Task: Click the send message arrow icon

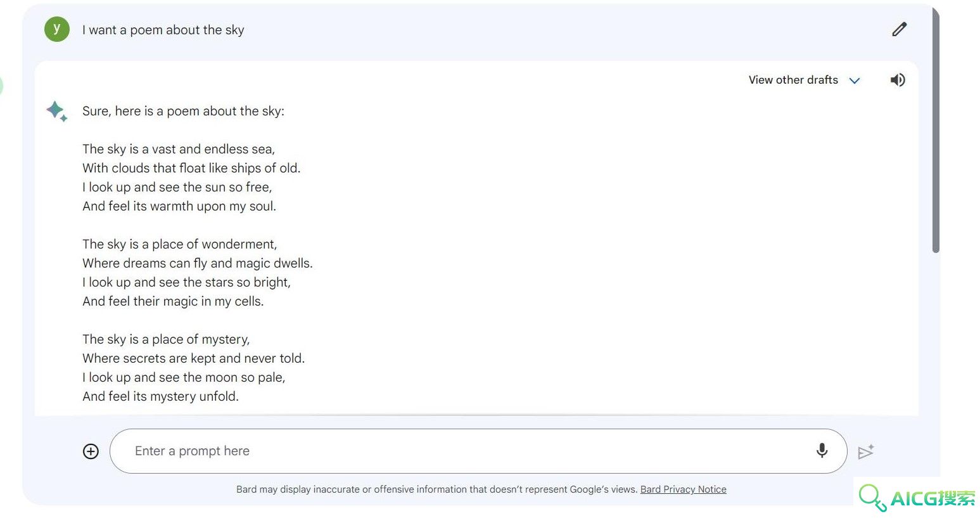Action: point(866,451)
